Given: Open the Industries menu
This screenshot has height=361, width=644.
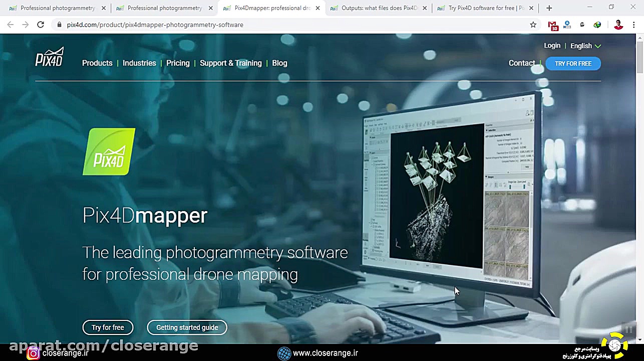Looking at the screenshot, I should 139,63.
